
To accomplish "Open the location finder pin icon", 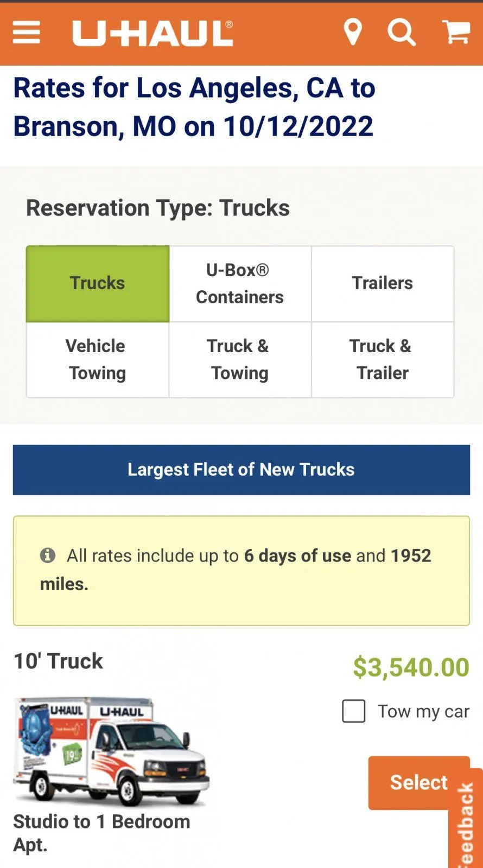I will (x=353, y=33).
